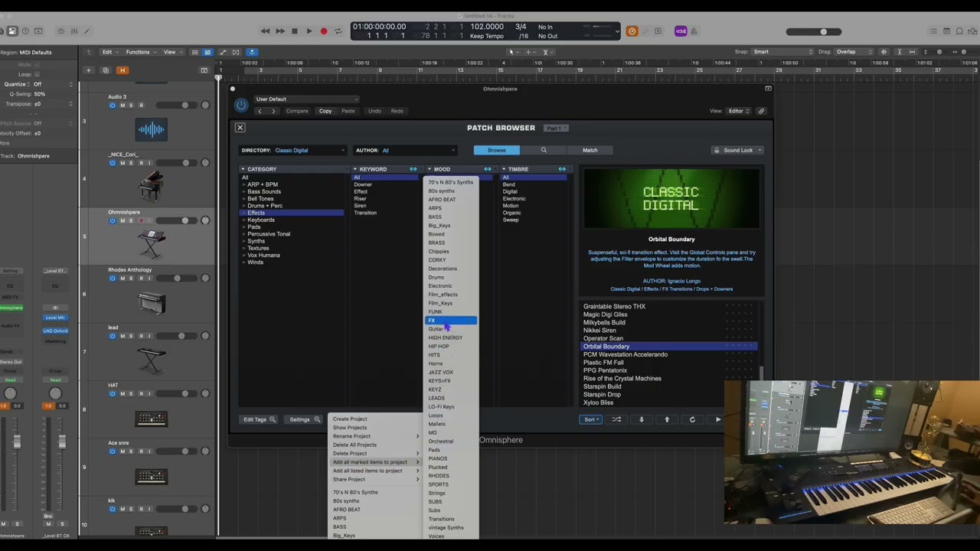Open the Functions menu in Tracks area
The width and height of the screenshot is (980, 551).
pyautogui.click(x=140, y=52)
